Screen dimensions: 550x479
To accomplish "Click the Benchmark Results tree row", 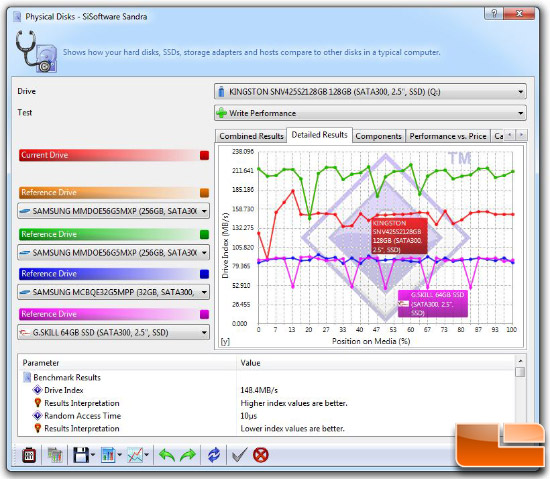I will pos(266,378).
